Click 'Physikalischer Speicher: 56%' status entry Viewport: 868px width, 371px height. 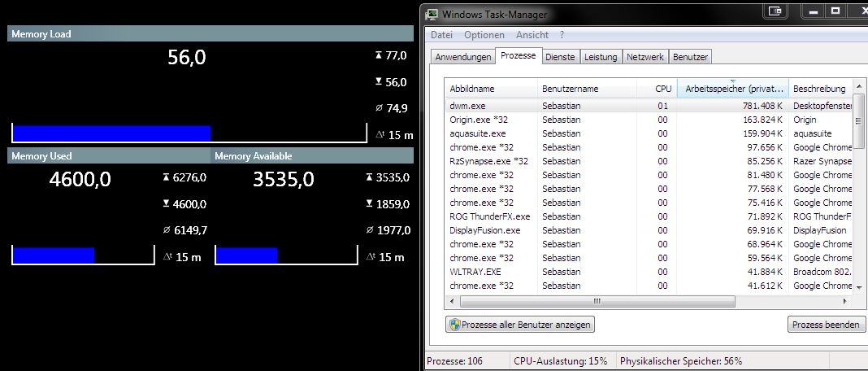681,361
